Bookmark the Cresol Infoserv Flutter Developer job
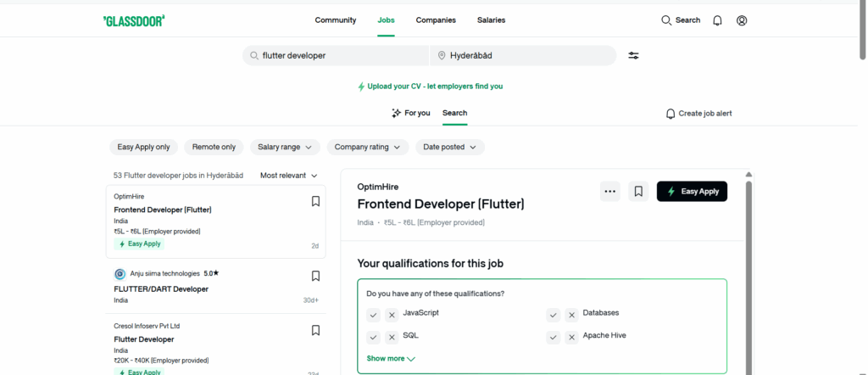 click(x=315, y=330)
